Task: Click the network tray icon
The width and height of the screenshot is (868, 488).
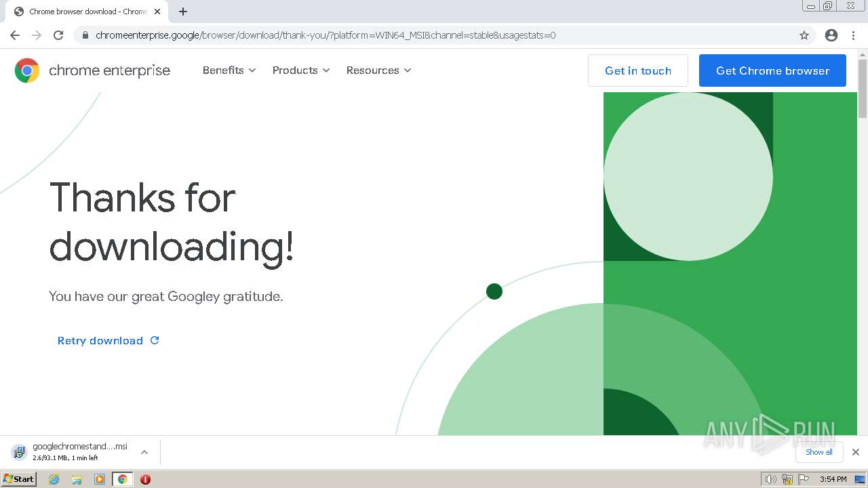Action: (787, 479)
